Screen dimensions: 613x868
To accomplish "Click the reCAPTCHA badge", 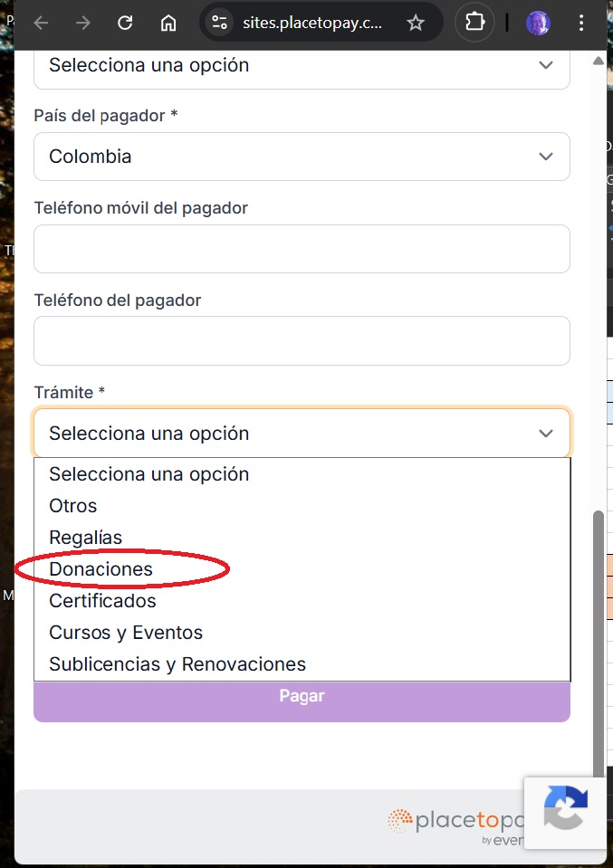I will pos(565,811).
